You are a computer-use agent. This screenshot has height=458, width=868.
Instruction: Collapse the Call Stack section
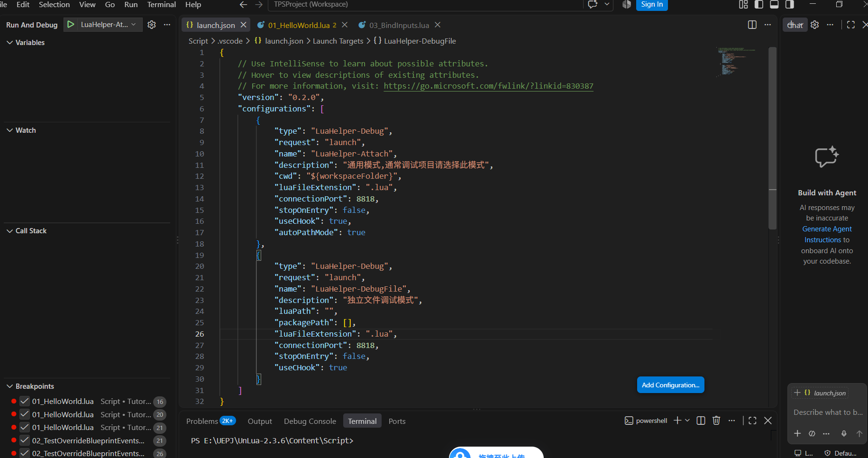pos(9,230)
